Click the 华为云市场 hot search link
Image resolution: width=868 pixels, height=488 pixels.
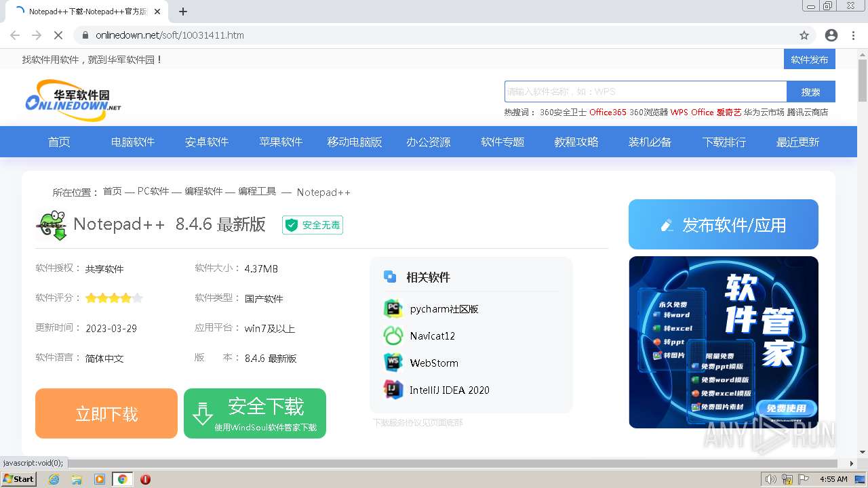pyautogui.click(x=764, y=113)
